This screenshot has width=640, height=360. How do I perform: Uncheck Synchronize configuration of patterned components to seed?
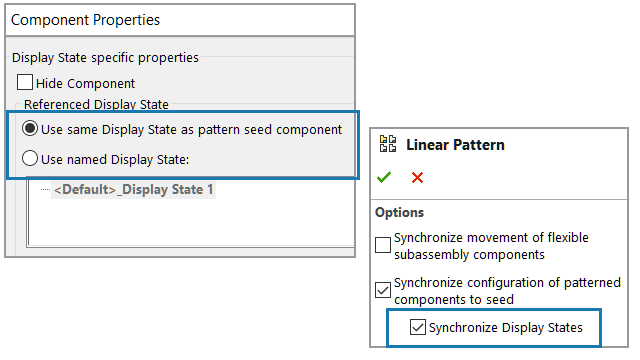pos(383,290)
